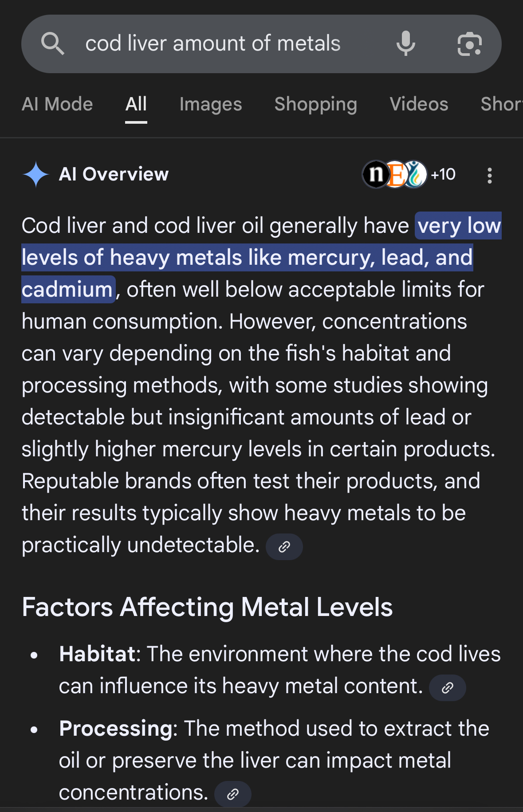523x812 pixels.
Task: Tap the AI Overview sparkle icon
Action: (36, 174)
